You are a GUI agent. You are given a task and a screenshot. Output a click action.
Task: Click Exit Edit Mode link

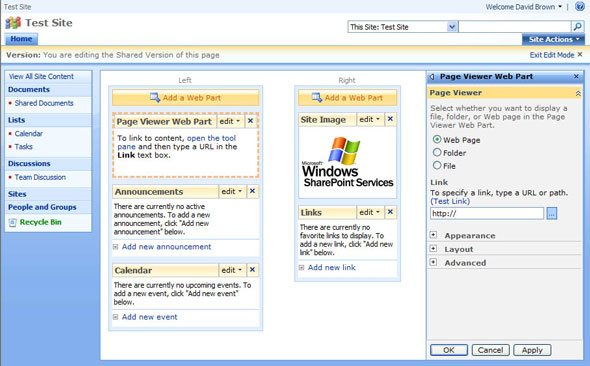pos(552,55)
